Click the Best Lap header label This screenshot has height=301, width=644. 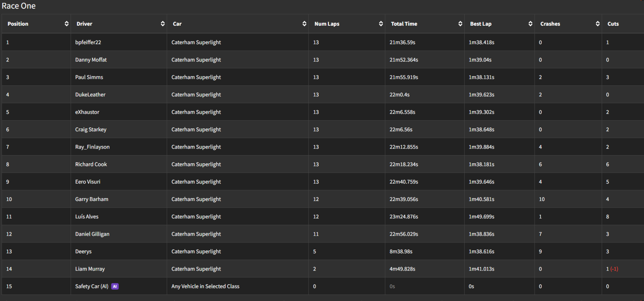click(x=481, y=24)
